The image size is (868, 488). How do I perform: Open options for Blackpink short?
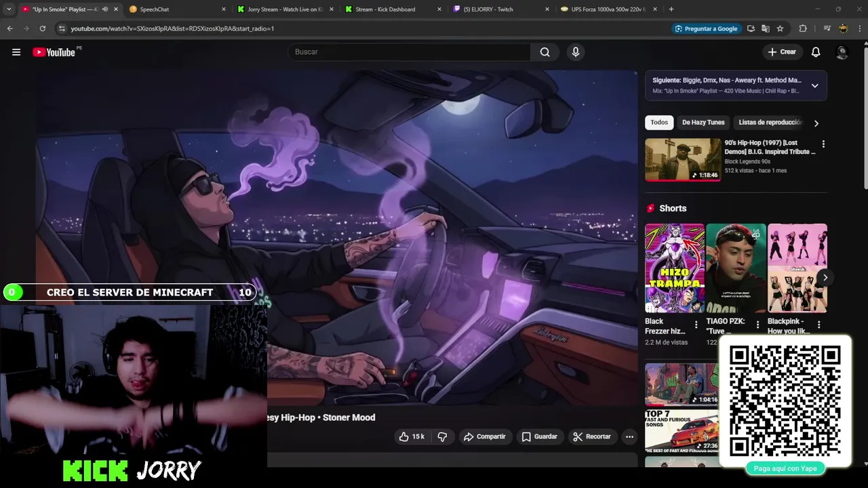[818, 325]
